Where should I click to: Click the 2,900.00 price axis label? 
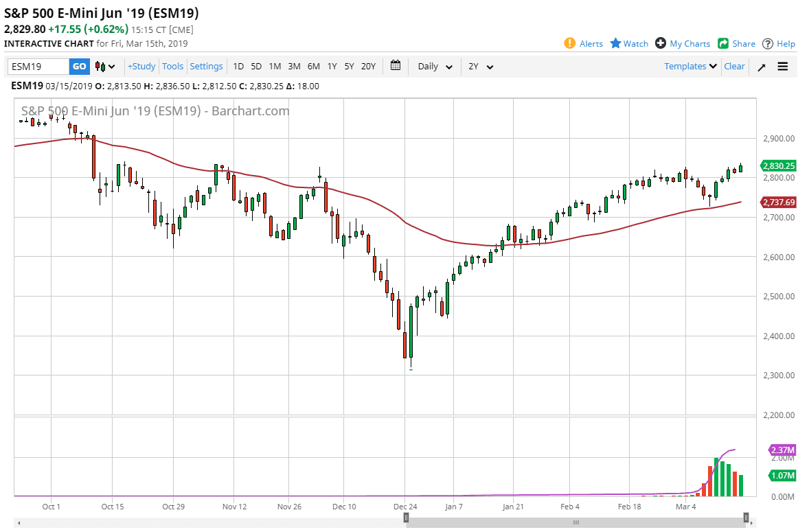pos(779,139)
